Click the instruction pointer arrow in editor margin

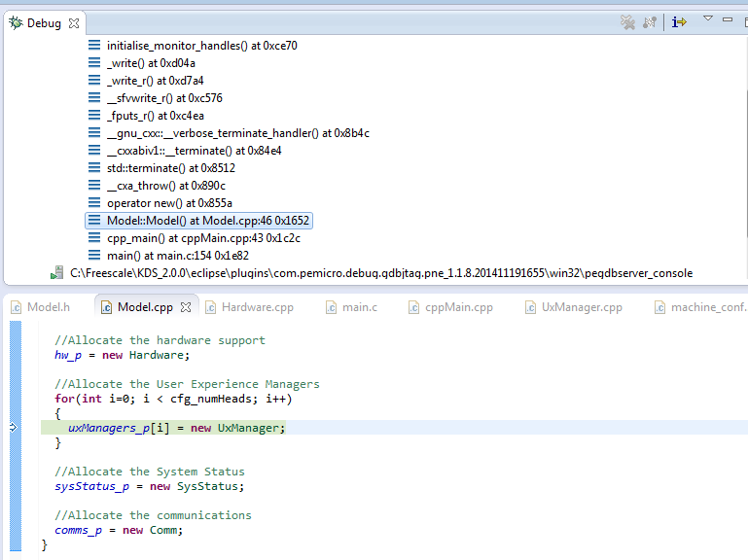click(14, 428)
